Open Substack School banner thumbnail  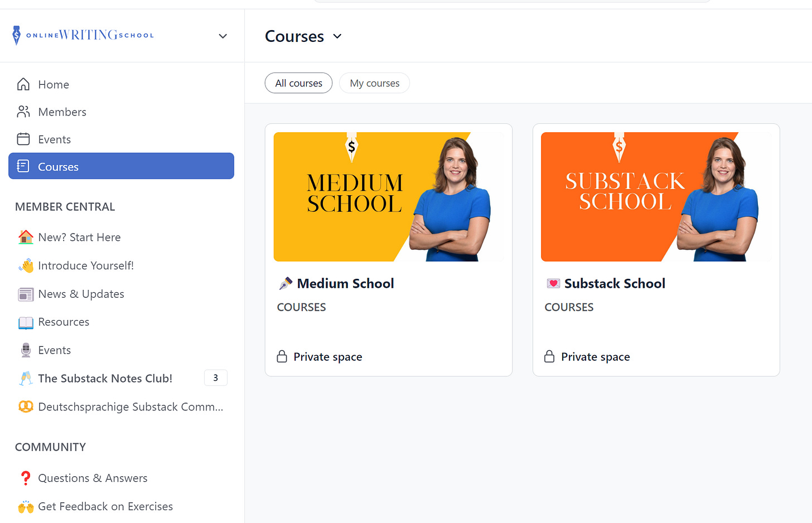[x=656, y=197]
